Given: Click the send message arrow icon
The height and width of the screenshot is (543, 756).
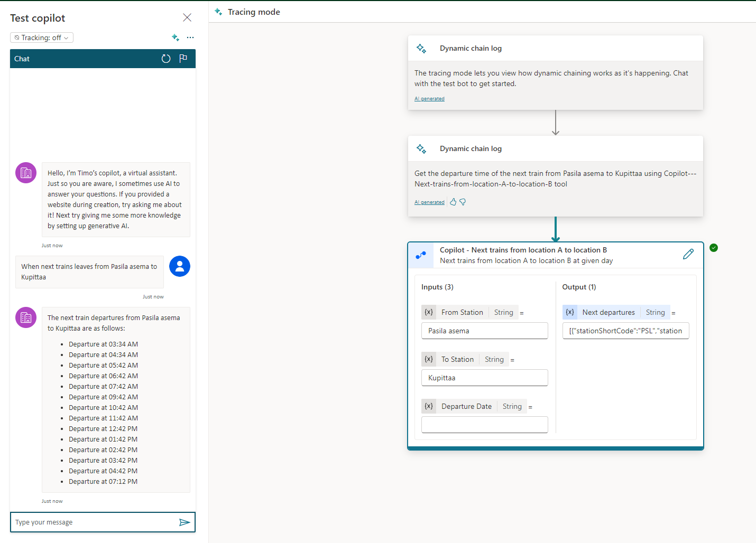Looking at the screenshot, I should (184, 522).
